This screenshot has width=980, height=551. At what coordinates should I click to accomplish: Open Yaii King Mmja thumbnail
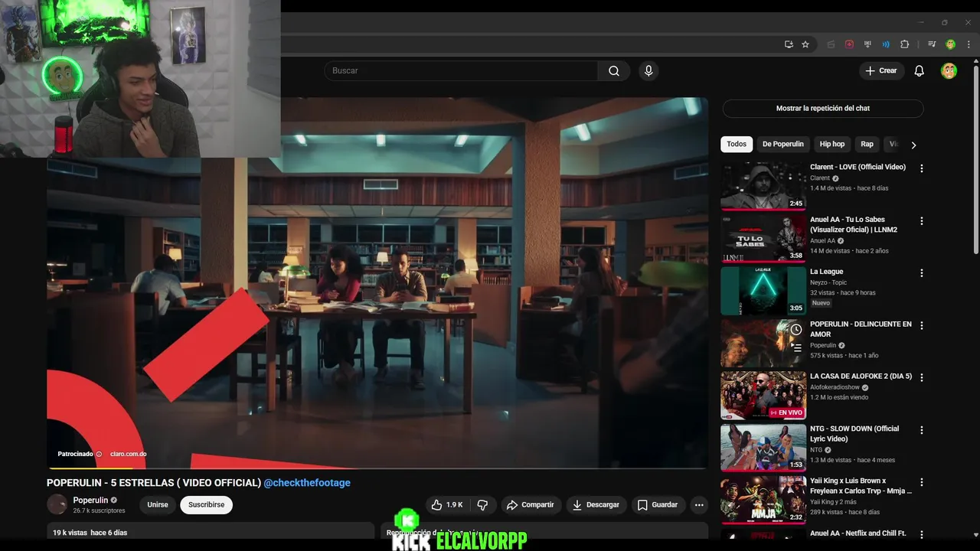763,499
